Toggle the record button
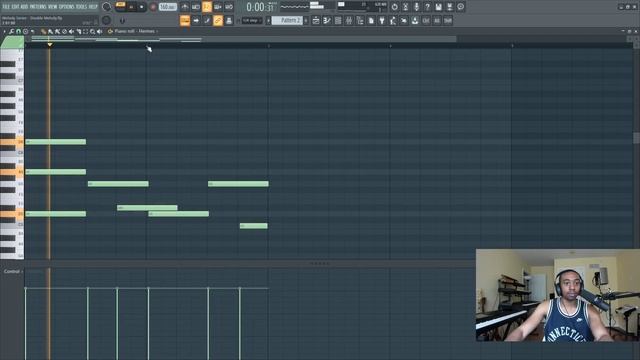This screenshot has width=640, height=360. [x=153, y=7]
